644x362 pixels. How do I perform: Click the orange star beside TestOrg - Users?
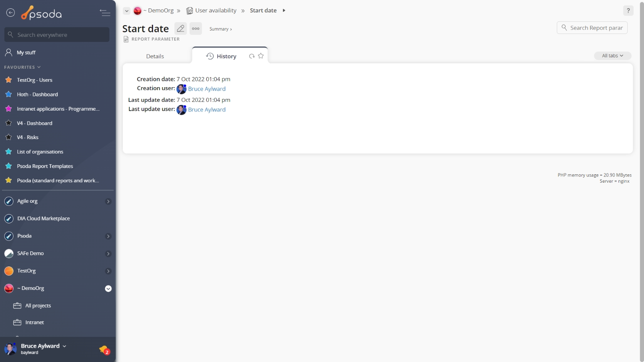(x=8, y=80)
